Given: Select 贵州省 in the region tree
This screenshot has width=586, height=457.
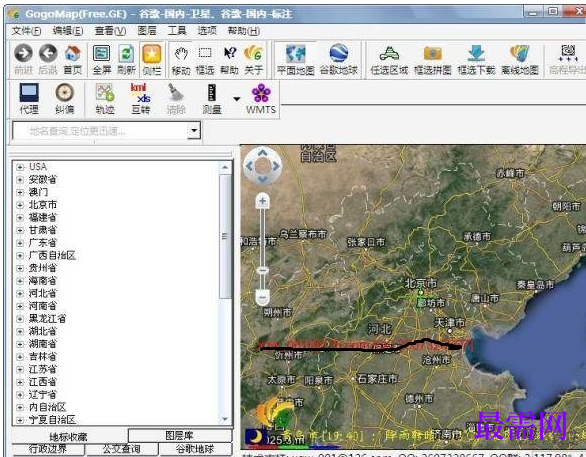Looking at the screenshot, I should 43,268.
